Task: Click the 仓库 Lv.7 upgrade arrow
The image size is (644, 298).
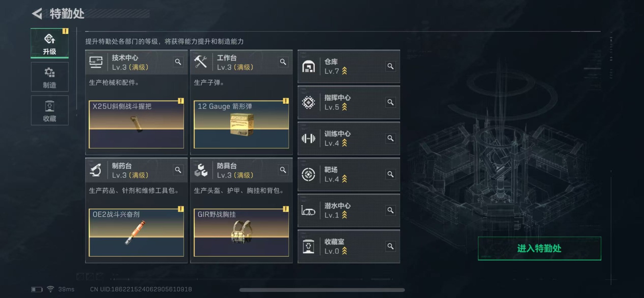Action: click(x=344, y=71)
